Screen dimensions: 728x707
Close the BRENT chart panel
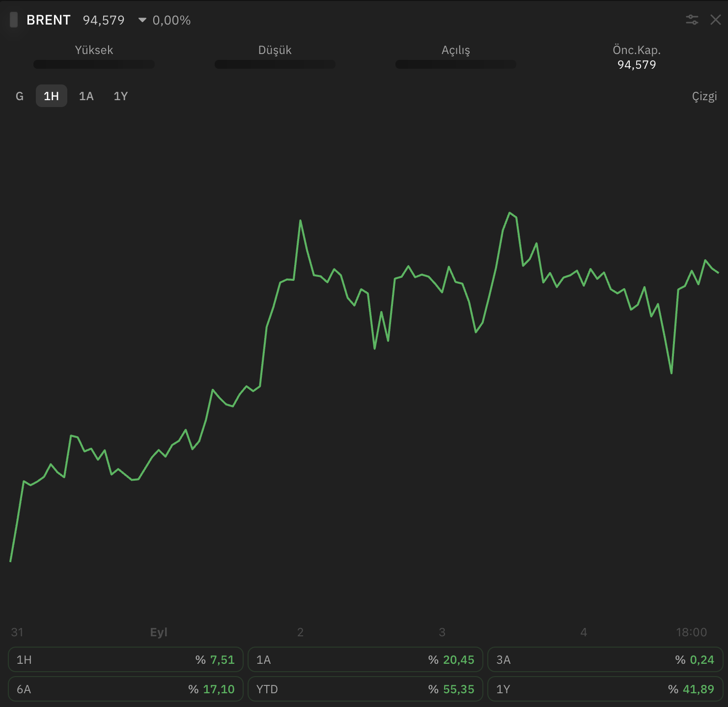(x=716, y=20)
